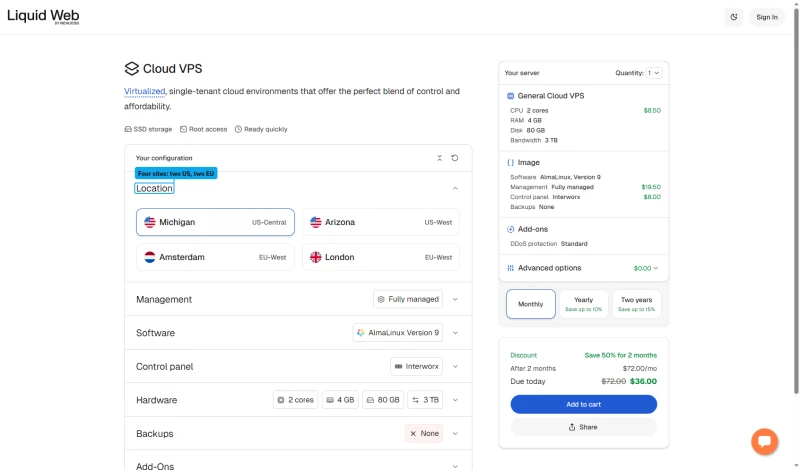The height and width of the screenshot is (470, 800).
Task: Expand the Control panel section chevron
Action: click(x=455, y=366)
